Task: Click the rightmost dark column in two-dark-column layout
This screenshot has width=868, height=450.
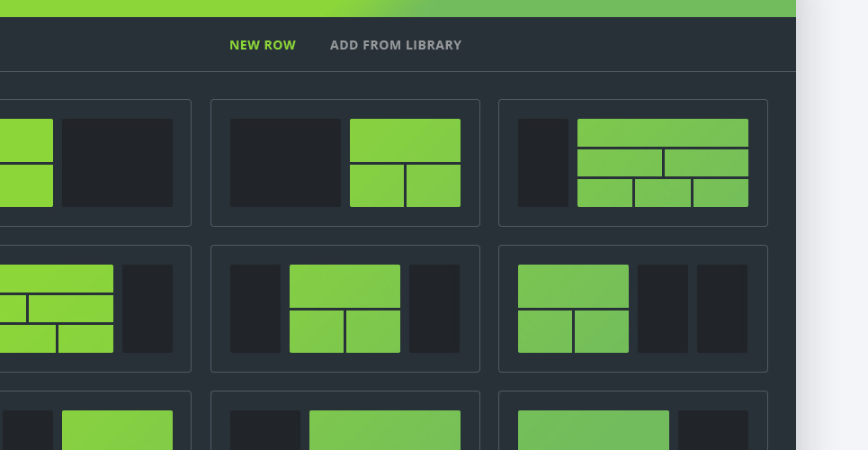Action: 721,309
